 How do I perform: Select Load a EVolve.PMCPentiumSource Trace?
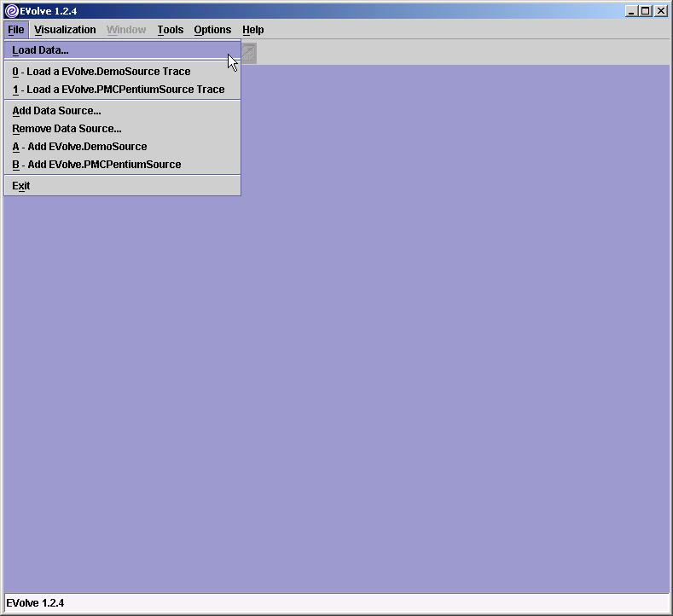(122, 90)
